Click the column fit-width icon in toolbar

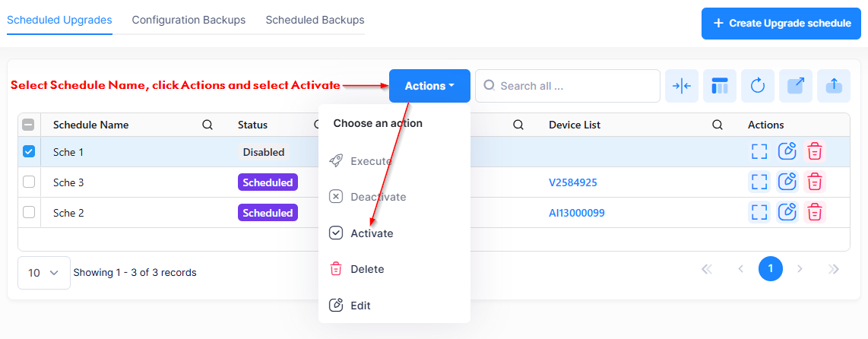coord(682,86)
